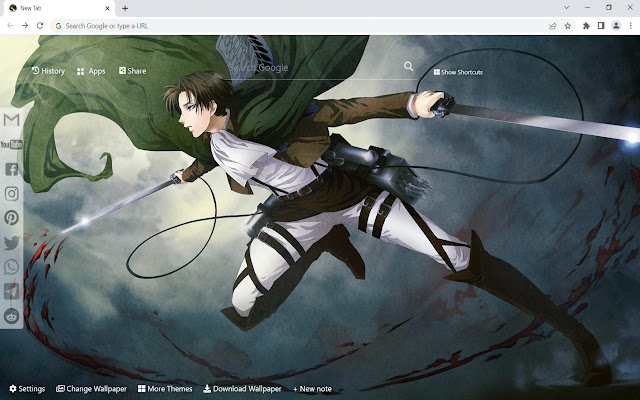Click the magnifier search icon
This screenshot has width=640, height=400.
point(408,66)
